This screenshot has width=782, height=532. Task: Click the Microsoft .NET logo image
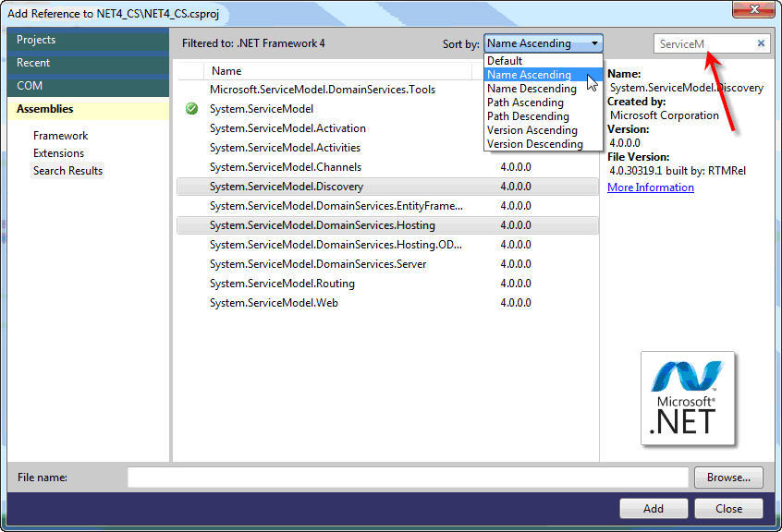tap(687, 397)
